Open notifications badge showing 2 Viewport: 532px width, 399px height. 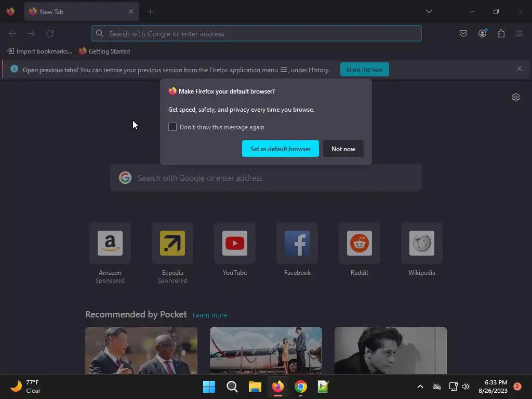tap(517, 387)
